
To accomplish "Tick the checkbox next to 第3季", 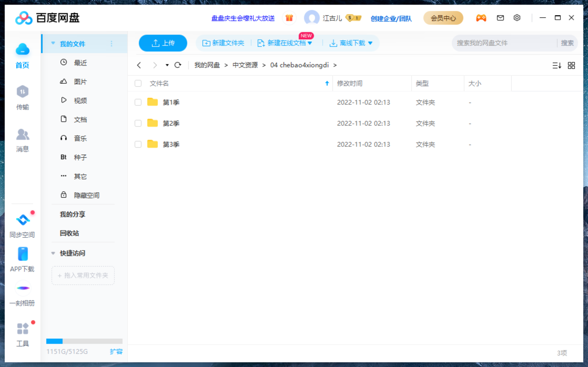I will [x=138, y=144].
